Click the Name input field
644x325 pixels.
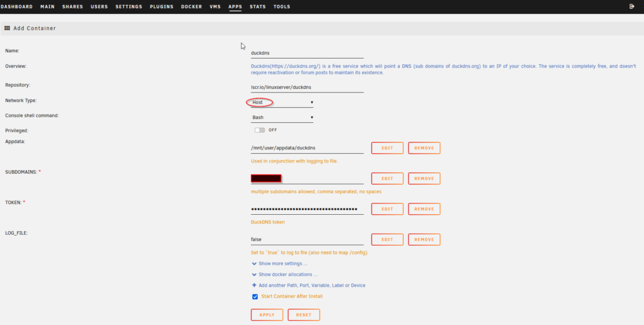(307, 54)
